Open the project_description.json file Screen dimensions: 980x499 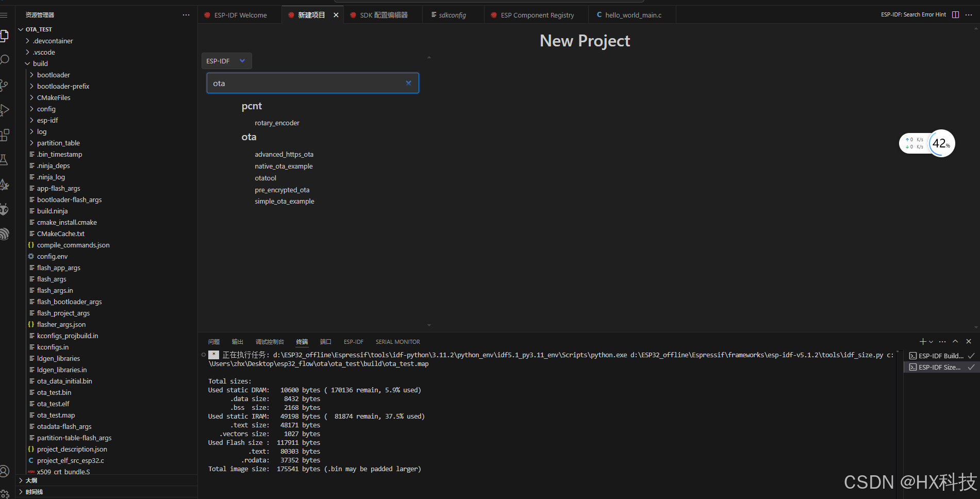tap(72, 449)
